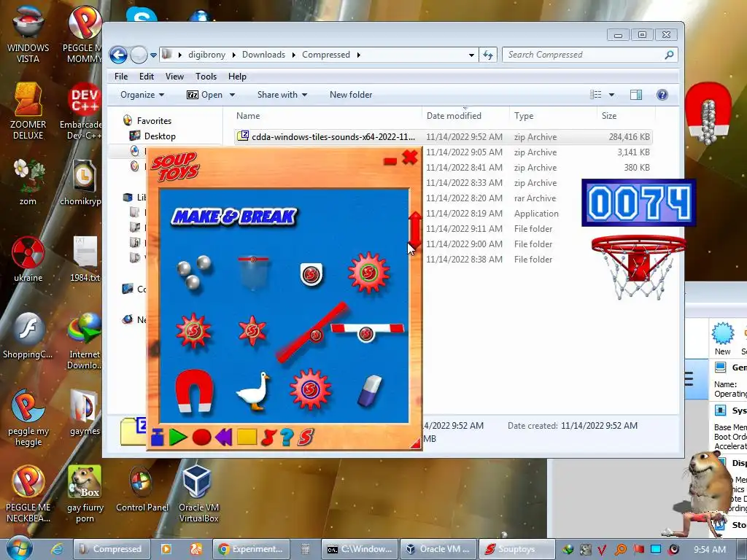
Task: Click the blue weight toybox icon
Action: 158,437
